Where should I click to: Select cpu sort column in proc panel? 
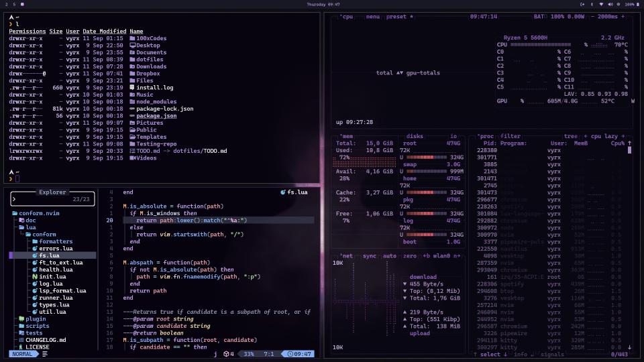[596, 136]
